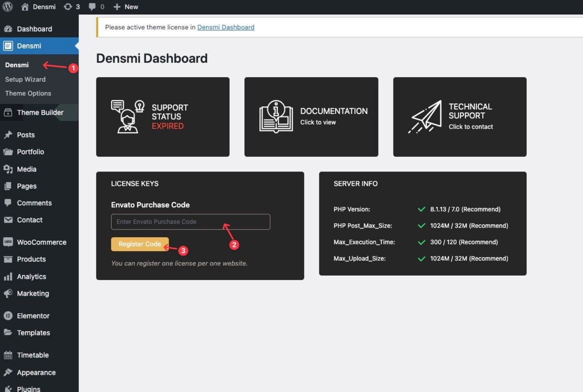This screenshot has height=392, width=583.
Task: Open the Documentation book icon
Action: (276, 116)
